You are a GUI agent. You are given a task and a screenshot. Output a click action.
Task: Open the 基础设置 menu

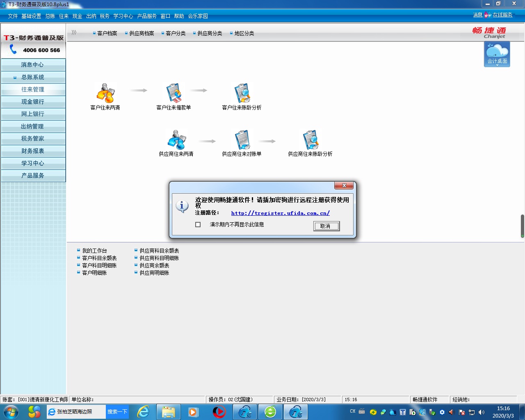pyautogui.click(x=31, y=16)
